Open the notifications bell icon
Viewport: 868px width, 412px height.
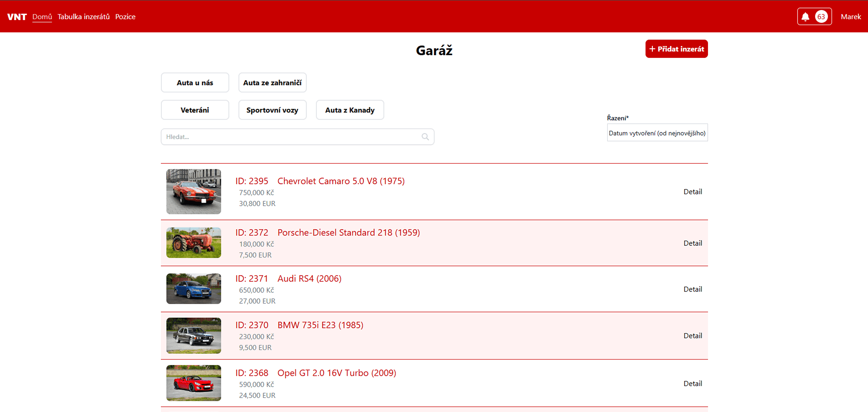pos(806,17)
